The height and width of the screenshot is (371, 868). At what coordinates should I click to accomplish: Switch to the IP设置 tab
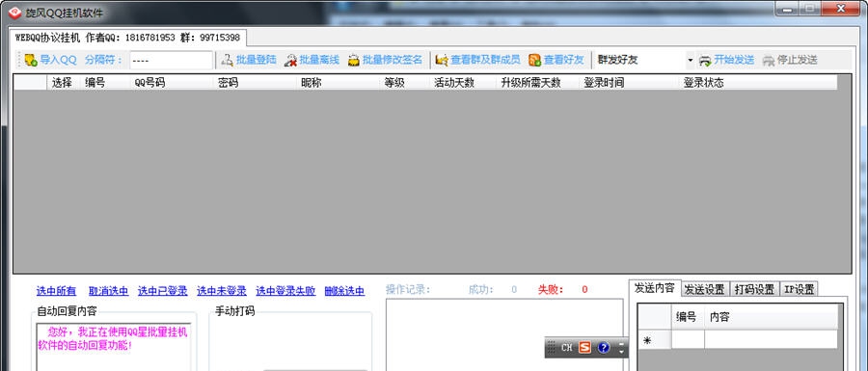pyautogui.click(x=799, y=289)
